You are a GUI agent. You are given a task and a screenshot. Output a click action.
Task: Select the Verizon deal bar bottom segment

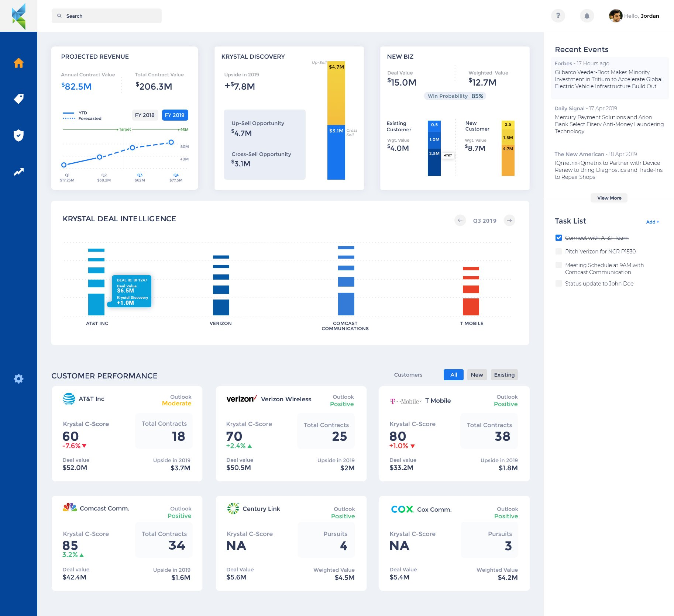(221, 307)
